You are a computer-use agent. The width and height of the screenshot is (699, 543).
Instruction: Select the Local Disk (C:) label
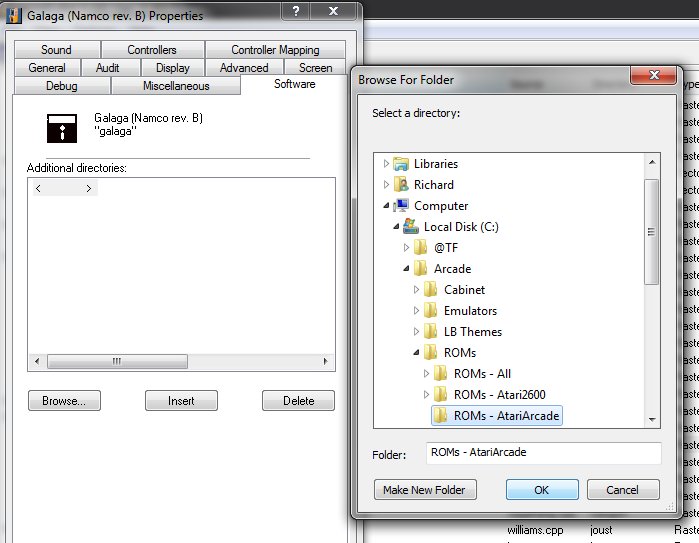pyautogui.click(x=461, y=227)
